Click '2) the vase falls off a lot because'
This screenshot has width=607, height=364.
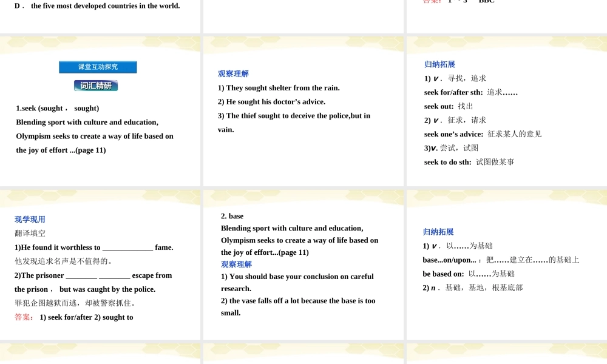point(298,300)
